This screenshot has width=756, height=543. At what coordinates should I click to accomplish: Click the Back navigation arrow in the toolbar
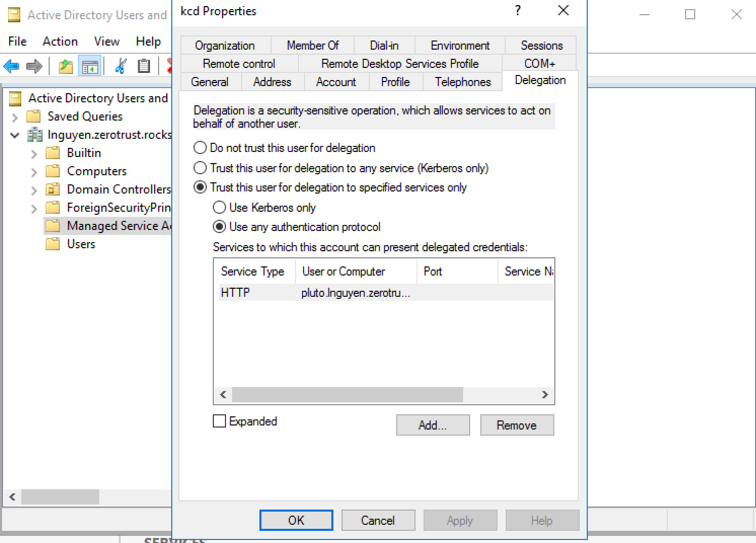11,66
